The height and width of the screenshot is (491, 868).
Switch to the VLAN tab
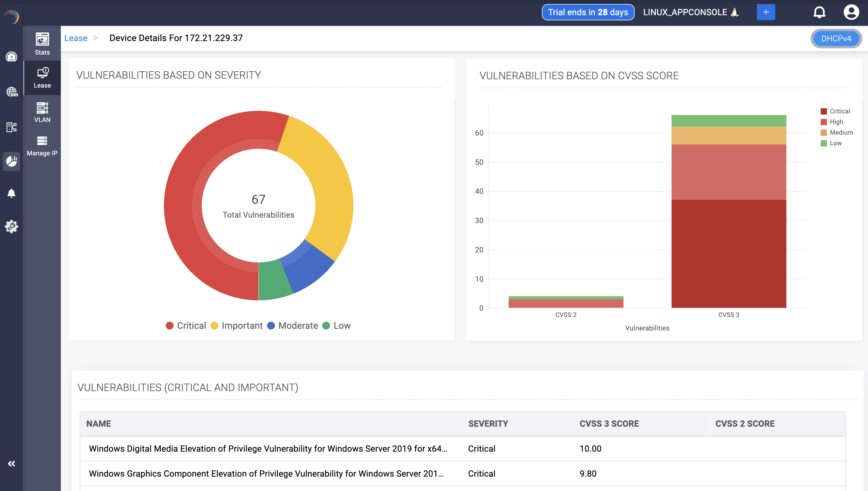(x=42, y=112)
